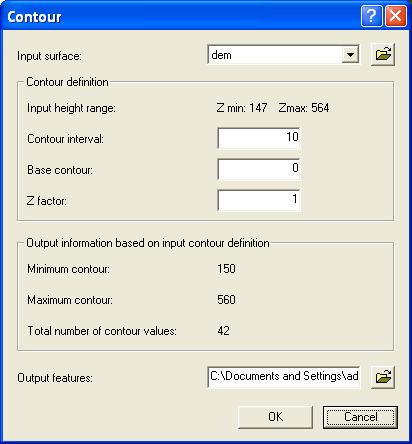Click into the Base contour field
This screenshot has width=412, height=444.
(x=259, y=169)
